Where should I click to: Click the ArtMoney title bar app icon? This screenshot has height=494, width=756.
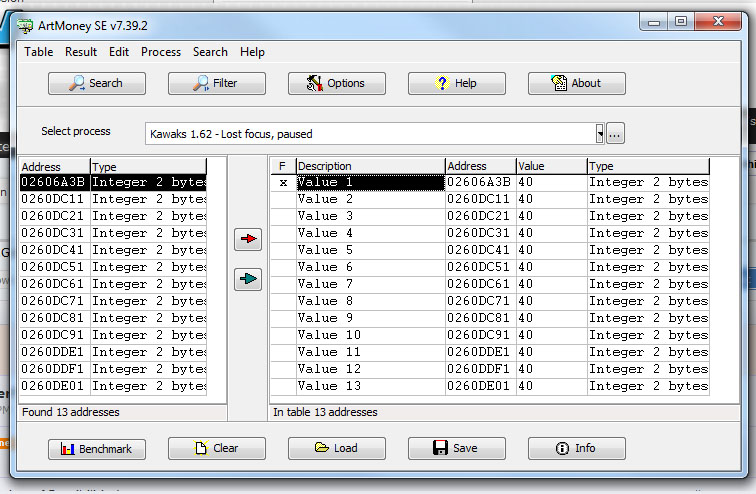point(25,26)
